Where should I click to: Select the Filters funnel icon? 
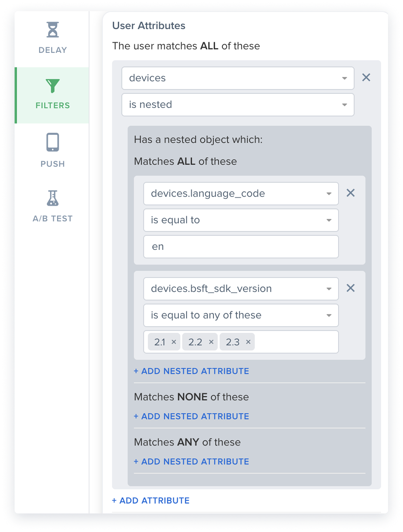(x=53, y=86)
